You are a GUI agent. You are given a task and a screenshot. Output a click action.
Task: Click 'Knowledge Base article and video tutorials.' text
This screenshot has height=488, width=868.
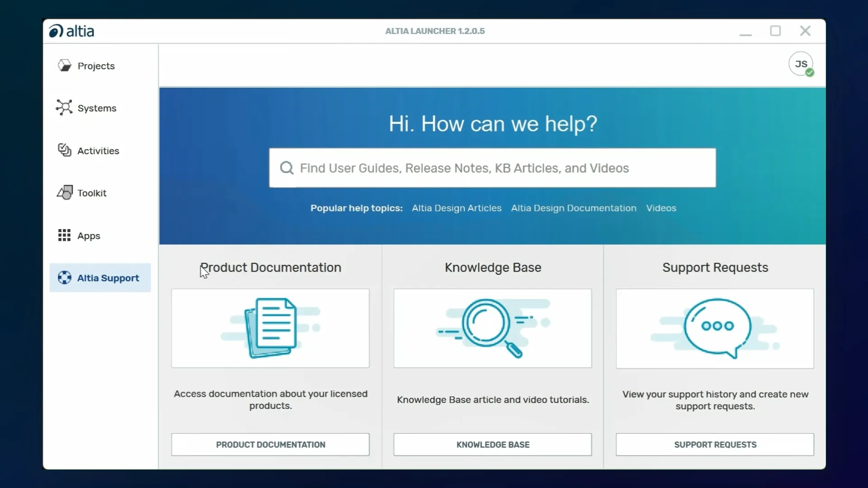[x=493, y=399]
